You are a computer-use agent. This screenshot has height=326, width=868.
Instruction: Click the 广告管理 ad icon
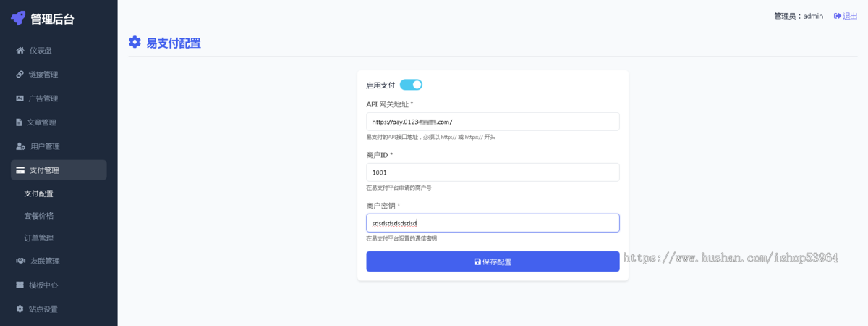[20, 99]
